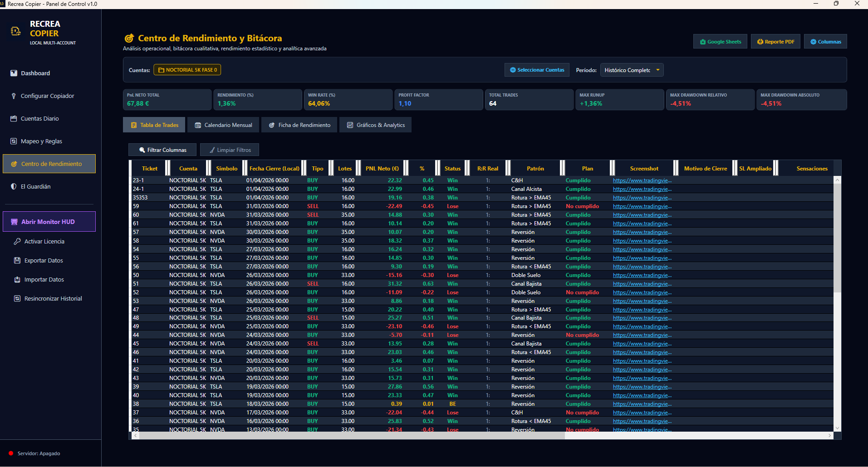
Task: Sort by the Patrón column header
Action: (535, 168)
